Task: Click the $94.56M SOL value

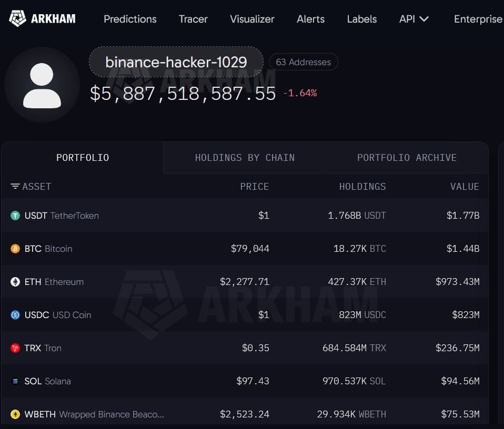Action: [x=460, y=381]
